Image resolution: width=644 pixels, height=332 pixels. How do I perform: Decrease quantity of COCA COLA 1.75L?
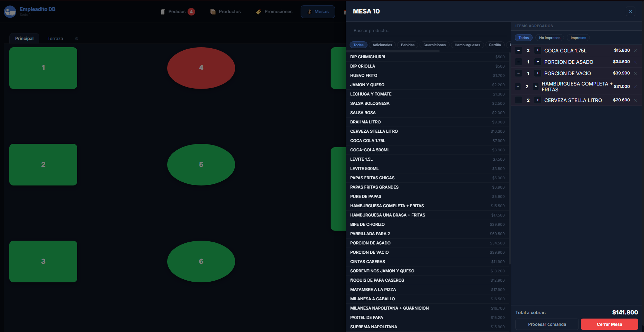tap(518, 51)
